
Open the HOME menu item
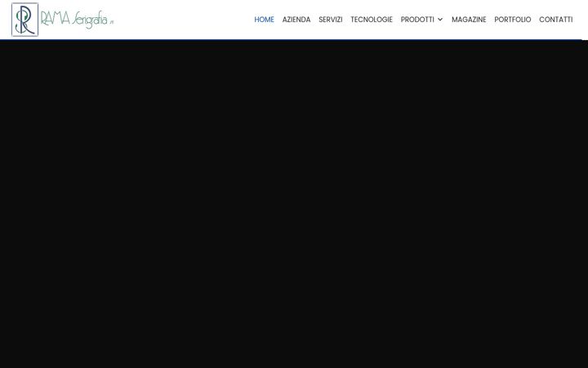264,20
